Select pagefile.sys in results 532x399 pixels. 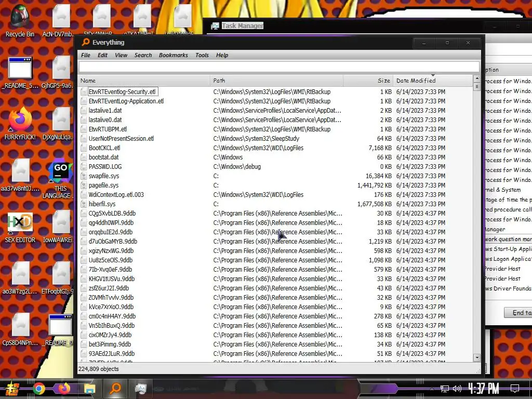tap(275, 185)
